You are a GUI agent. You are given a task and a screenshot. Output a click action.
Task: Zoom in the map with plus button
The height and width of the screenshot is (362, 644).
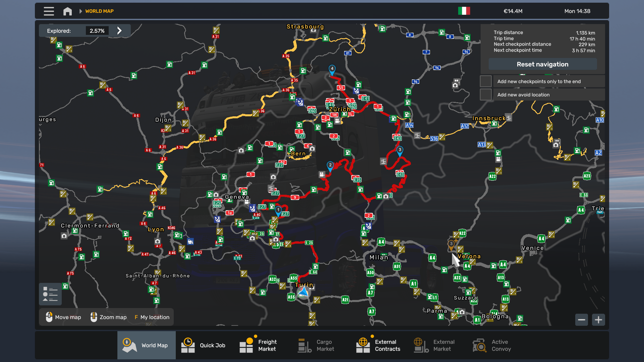(x=598, y=320)
